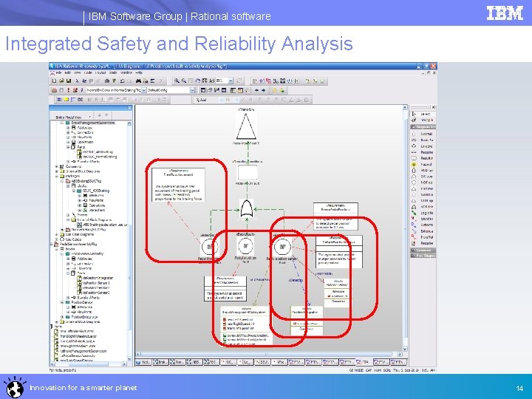Expand the Use Case Diagrams node

57,234
